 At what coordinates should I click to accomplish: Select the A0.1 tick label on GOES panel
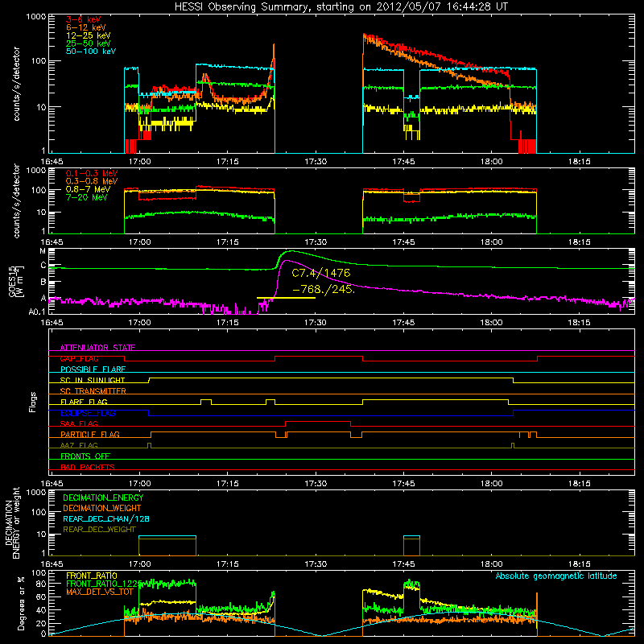[x=37, y=312]
